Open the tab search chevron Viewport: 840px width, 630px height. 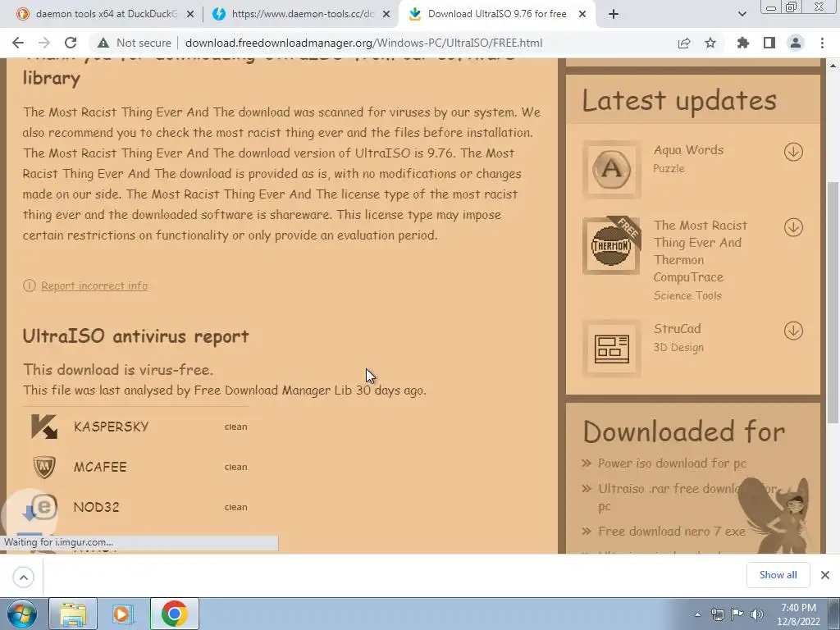742,15
